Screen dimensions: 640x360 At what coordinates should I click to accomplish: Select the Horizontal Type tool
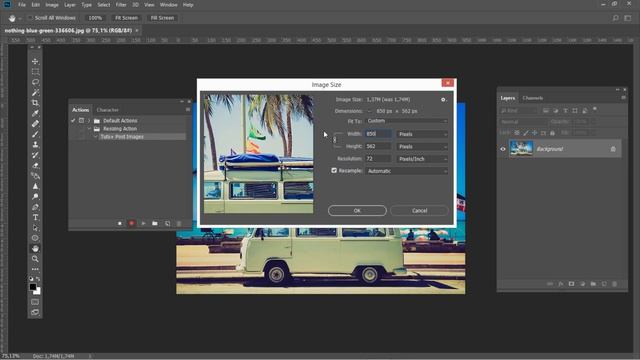[35, 217]
